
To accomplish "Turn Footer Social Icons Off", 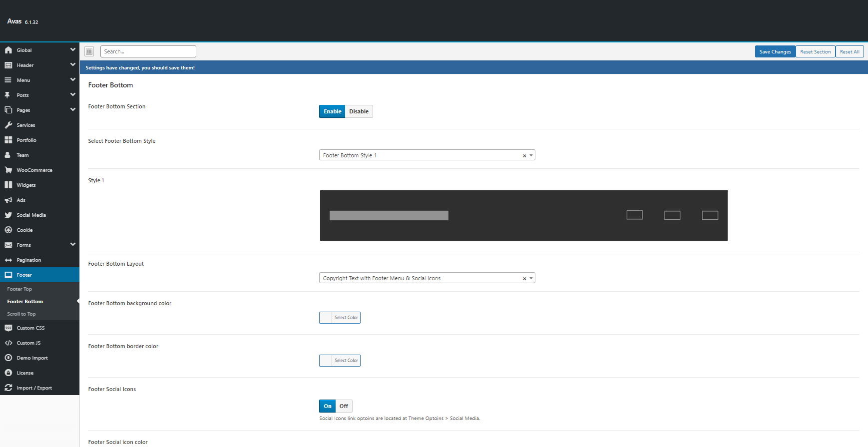I will tap(344, 406).
